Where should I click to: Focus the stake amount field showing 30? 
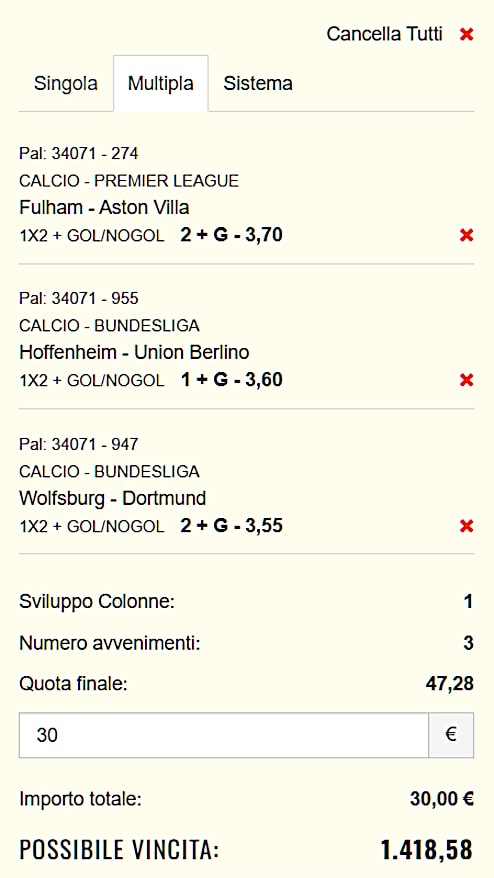(x=223, y=735)
